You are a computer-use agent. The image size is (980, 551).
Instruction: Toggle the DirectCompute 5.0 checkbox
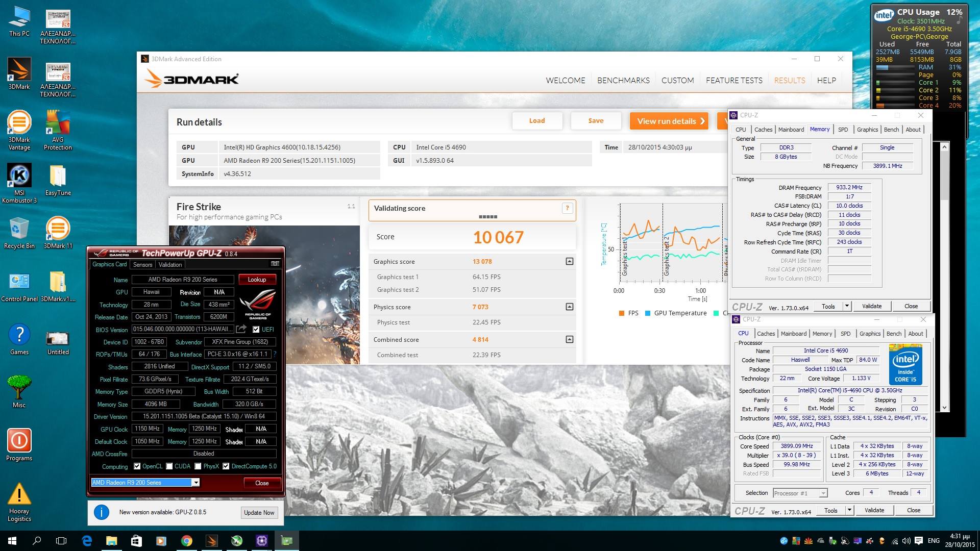(226, 466)
